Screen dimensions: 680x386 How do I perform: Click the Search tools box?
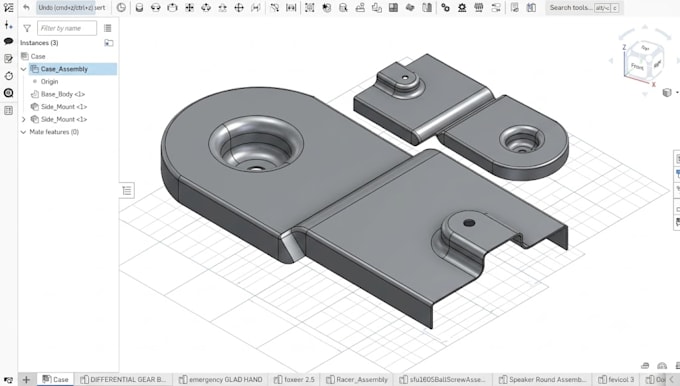click(584, 7)
